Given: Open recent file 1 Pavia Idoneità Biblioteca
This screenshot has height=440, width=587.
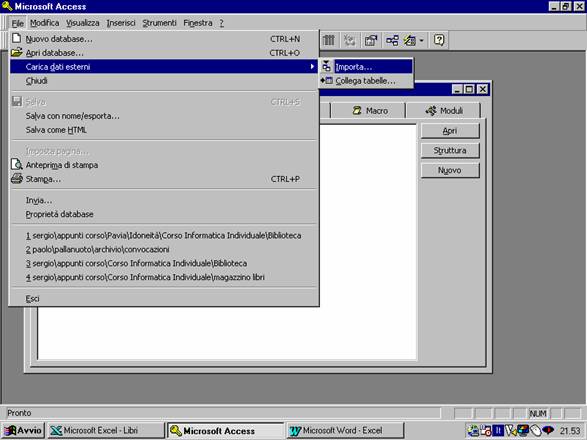Looking at the screenshot, I should pyautogui.click(x=164, y=236).
